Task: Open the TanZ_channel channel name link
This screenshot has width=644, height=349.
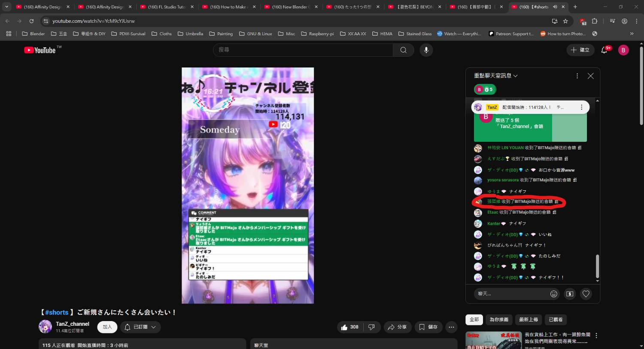Action: [73, 324]
